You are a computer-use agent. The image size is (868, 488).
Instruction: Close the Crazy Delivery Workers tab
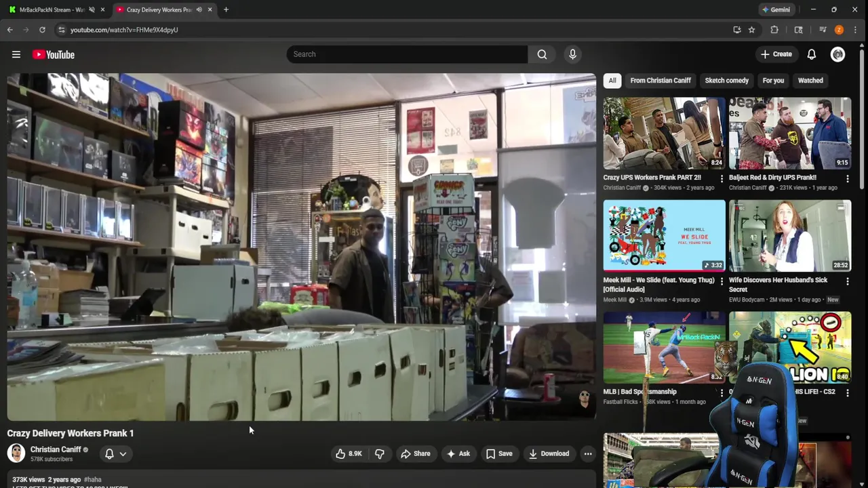pos(210,9)
